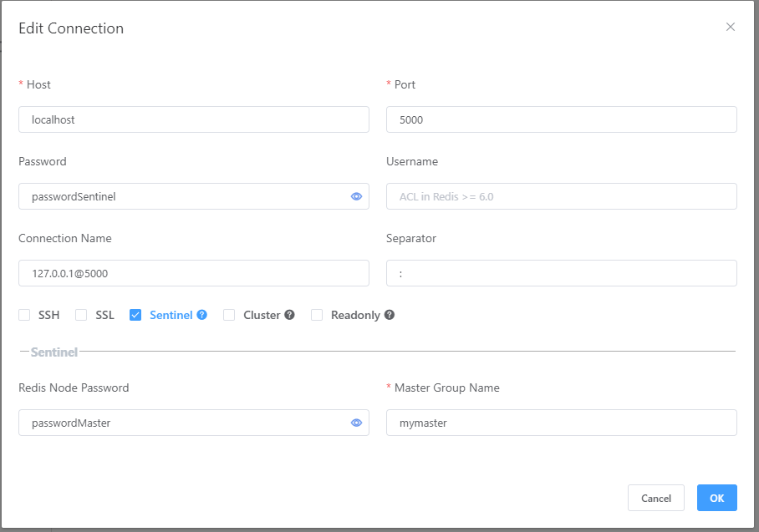Show the Redis Node Password using eye icon
This screenshot has width=759, height=532.
[356, 423]
